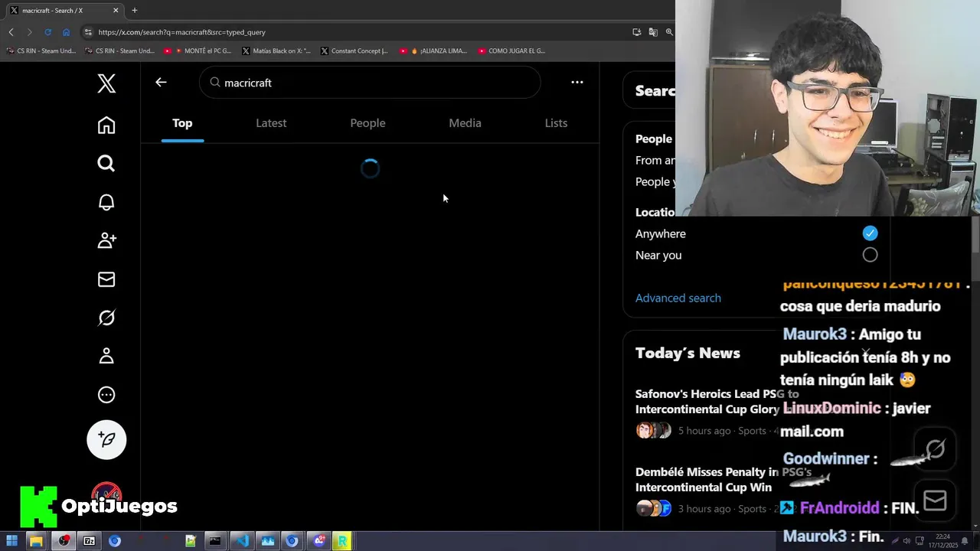The height and width of the screenshot is (551, 980).
Task: Switch to the Media tab
Action: tap(465, 123)
